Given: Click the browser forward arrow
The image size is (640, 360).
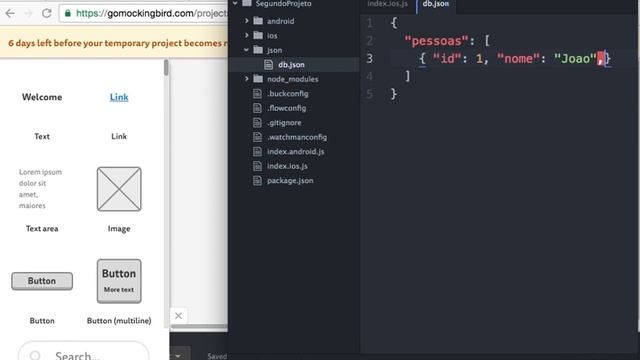Looking at the screenshot, I should [28, 13].
